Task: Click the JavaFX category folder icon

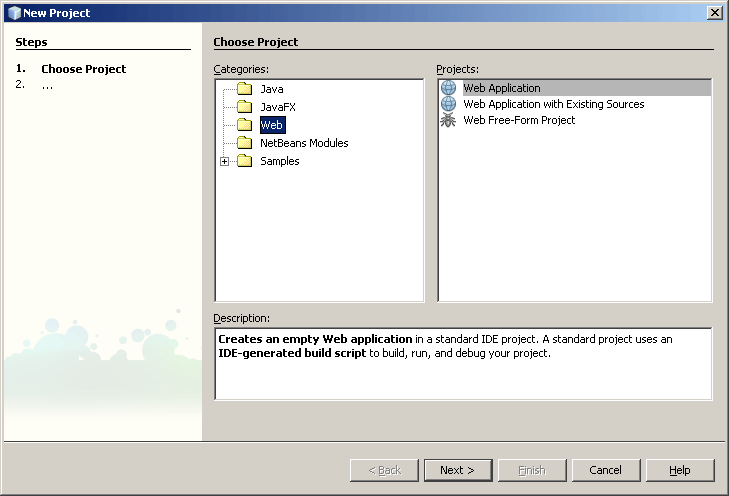Action: tap(245, 106)
